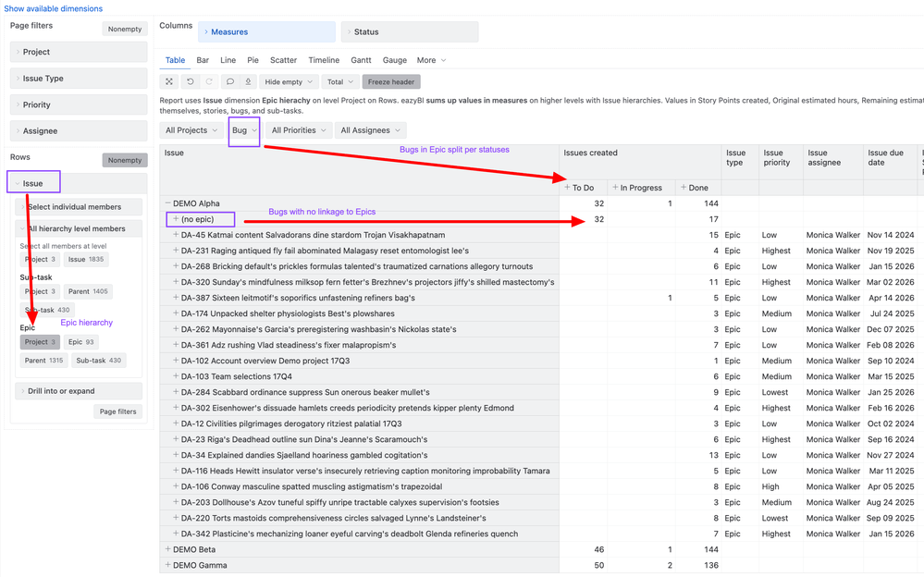924x577 pixels.
Task: Expand DA-284 Scabbard ordinance plus icon
Action: click(176, 392)
